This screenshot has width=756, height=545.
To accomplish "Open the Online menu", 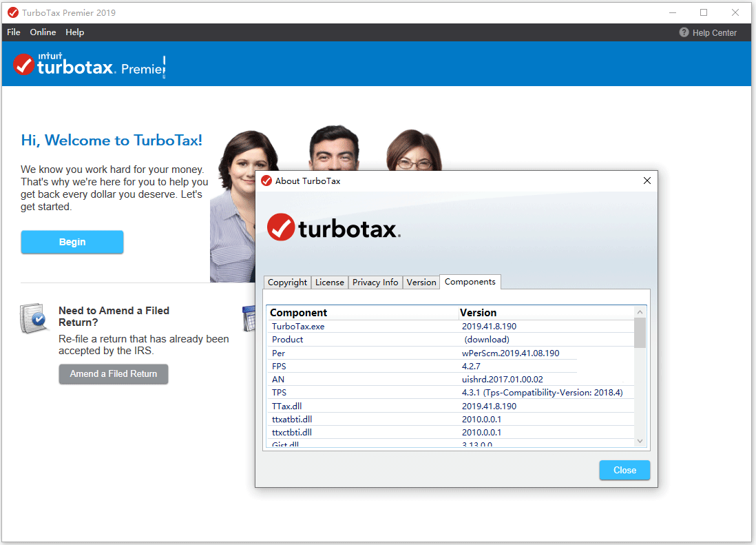I will pos(43,32).
